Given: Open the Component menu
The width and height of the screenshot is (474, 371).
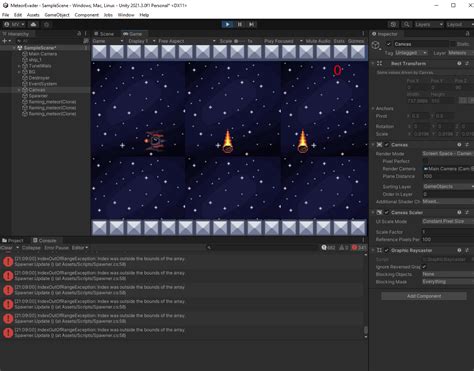Looking at the screenshot, I should 86,15.
